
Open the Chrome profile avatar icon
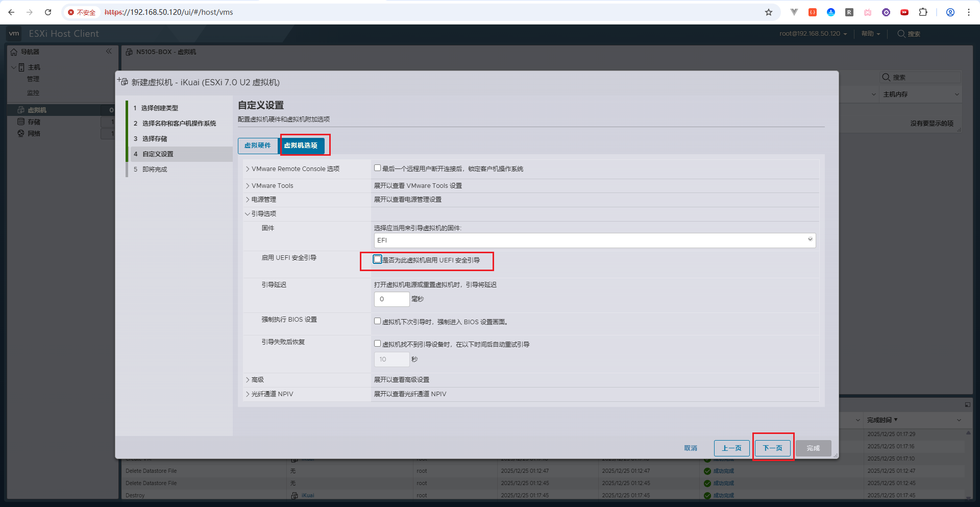click(950, 12)
